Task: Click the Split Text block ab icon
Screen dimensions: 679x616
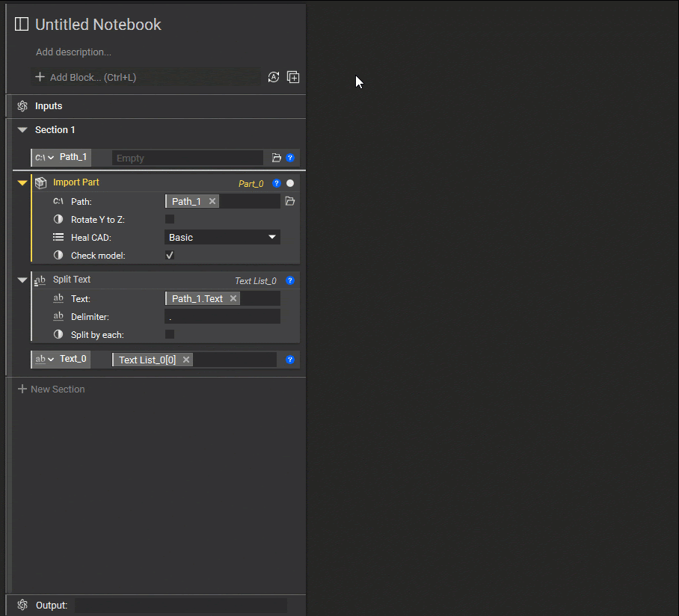Action: 40,280
